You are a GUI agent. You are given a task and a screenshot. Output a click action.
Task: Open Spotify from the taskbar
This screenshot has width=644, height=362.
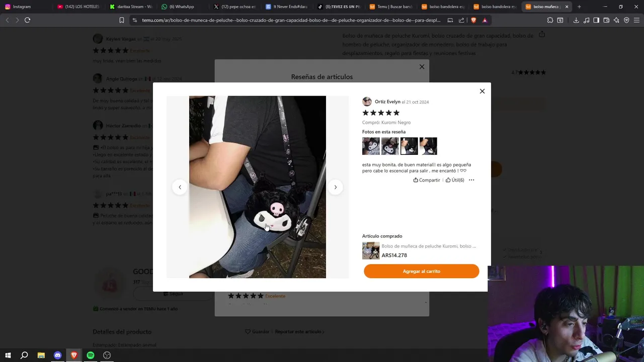[x=91, y=355]
